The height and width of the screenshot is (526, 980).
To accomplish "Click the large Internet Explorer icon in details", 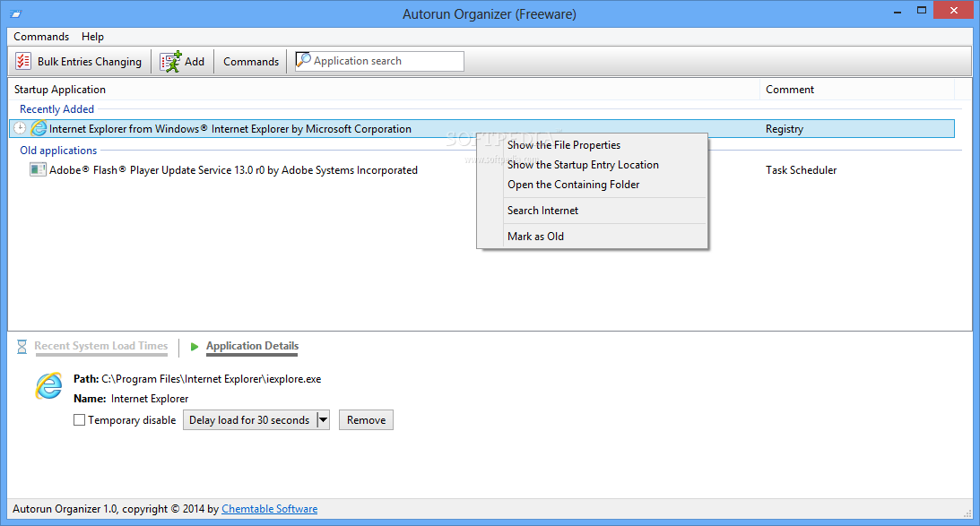I will [48, 386].
